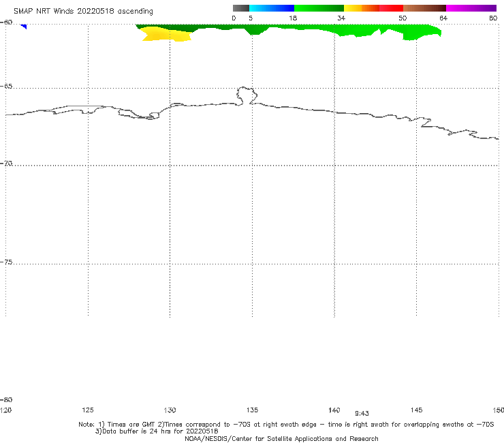The width and height of the screenshot is (504, 443).
Task: Click the yellow-orange segment of the color bar
Action: point(362,8)
